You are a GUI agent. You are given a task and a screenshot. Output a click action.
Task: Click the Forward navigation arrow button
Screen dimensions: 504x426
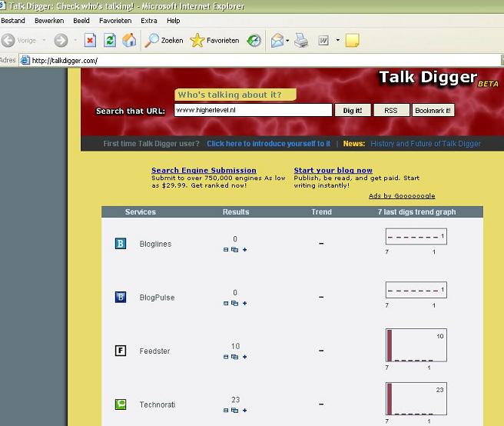coord(61,41)
